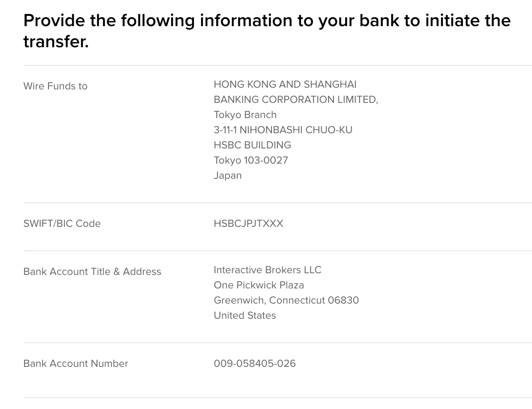Click the 'United States' country line
The width and height of the screenshot is (532, 409).
click(x=245, y=315)
